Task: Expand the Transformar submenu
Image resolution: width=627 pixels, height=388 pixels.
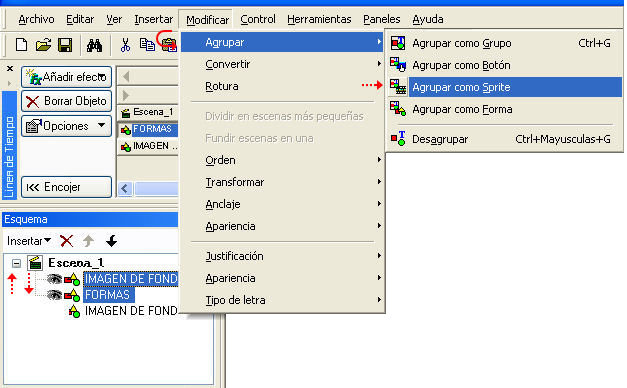Action: point(283,182)
